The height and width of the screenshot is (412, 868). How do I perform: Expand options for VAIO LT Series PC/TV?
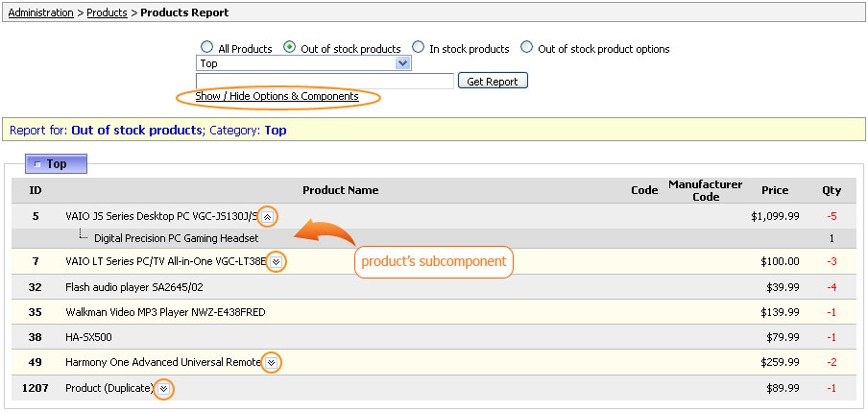tap(277, 262)
